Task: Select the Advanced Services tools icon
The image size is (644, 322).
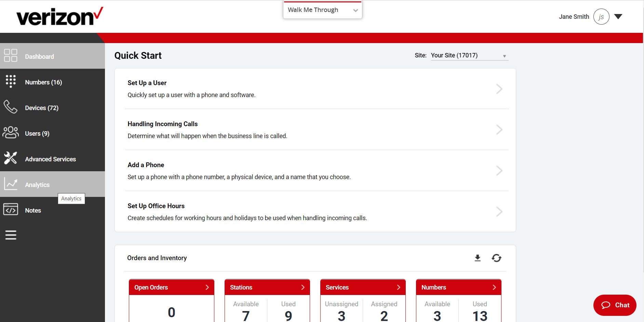Action: [x=11, y=158]
